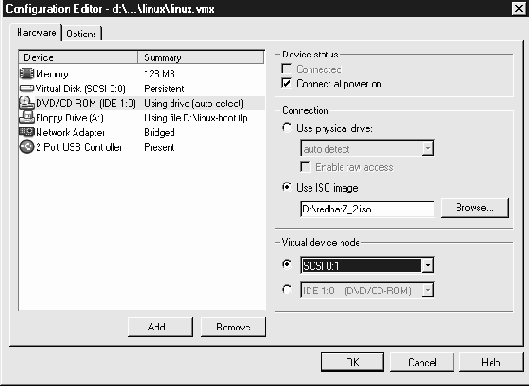
Task: Open the auto detect drive dropdown
Action: click(x=427, y=148)
